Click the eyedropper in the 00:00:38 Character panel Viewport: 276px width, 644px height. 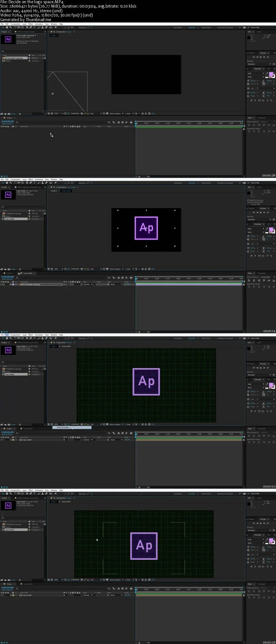click(x=267, y=73)
